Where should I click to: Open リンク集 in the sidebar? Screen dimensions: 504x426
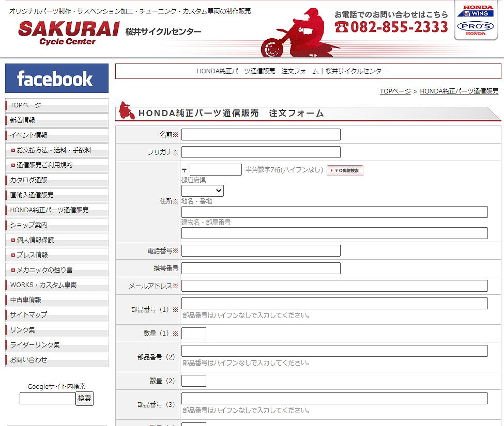click(57, 330)
